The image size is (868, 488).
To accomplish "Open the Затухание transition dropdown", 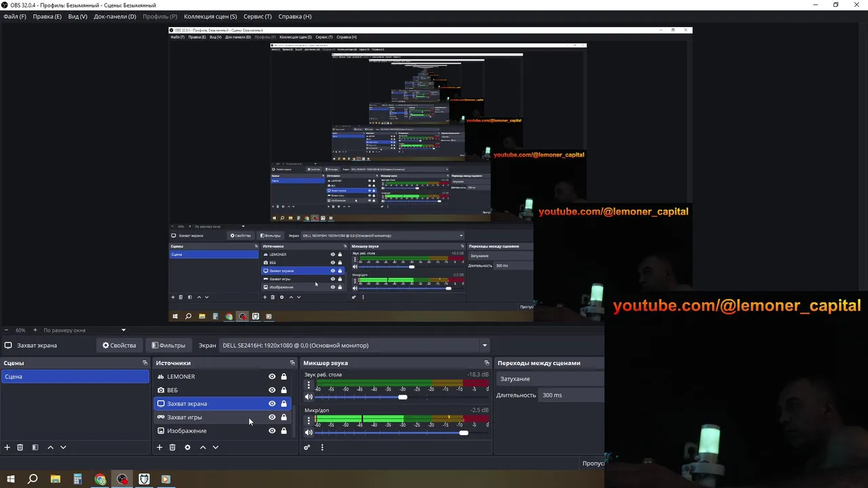I will click(x=550, y=379).
